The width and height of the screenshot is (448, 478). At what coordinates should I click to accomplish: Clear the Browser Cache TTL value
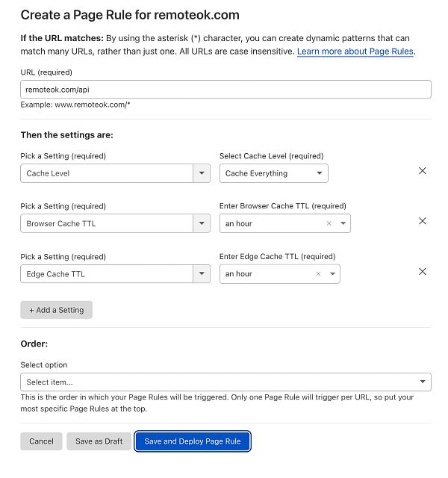329,223
